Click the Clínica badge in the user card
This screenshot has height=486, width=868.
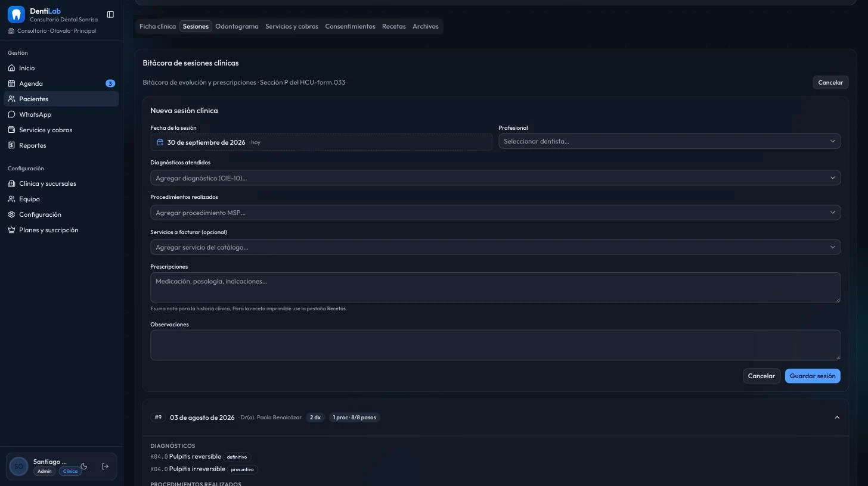click(x=70, y=471)
